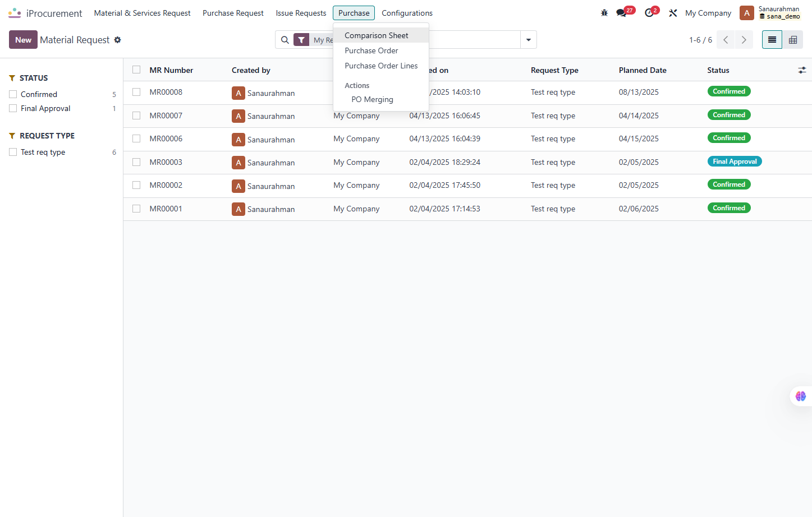Open the My Company switcher
This screenshot has width=812, height=517.
[708, 13]
